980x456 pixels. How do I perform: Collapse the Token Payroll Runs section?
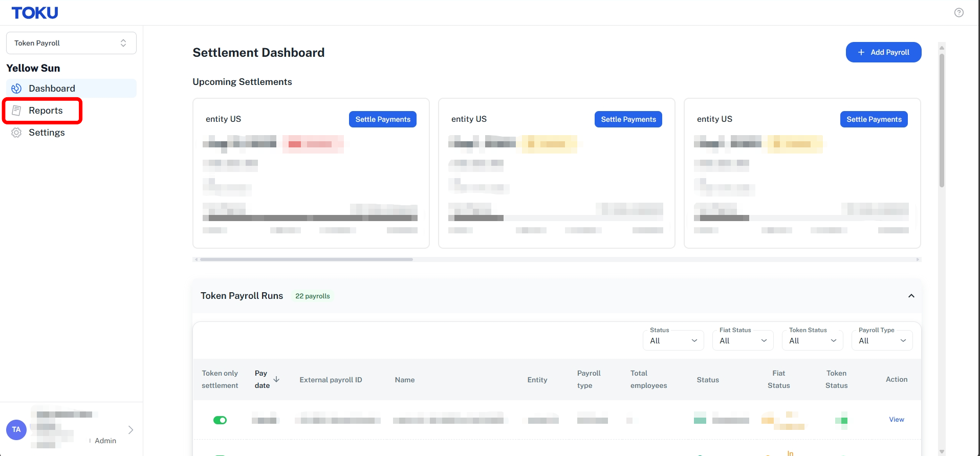(x=911, y=296)
